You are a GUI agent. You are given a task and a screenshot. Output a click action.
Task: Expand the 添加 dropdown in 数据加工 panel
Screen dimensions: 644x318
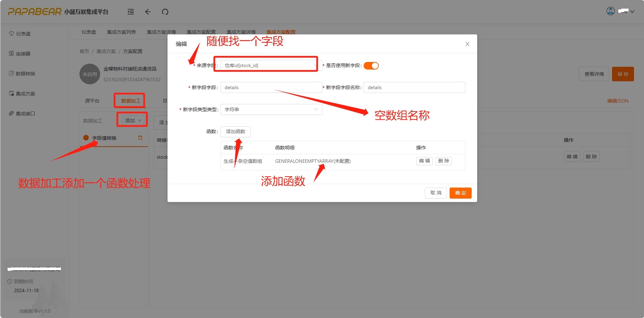click(x=133, y=120)
